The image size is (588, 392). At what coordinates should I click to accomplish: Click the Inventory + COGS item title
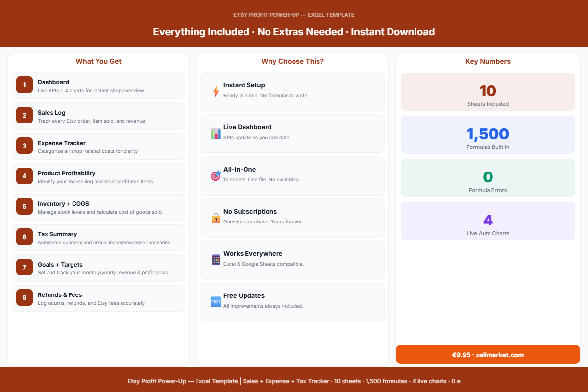pyautogui.click(x=63, y=204)
